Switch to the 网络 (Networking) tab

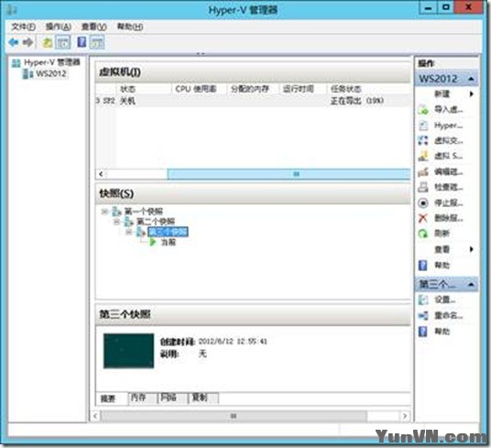click(172, 398)
